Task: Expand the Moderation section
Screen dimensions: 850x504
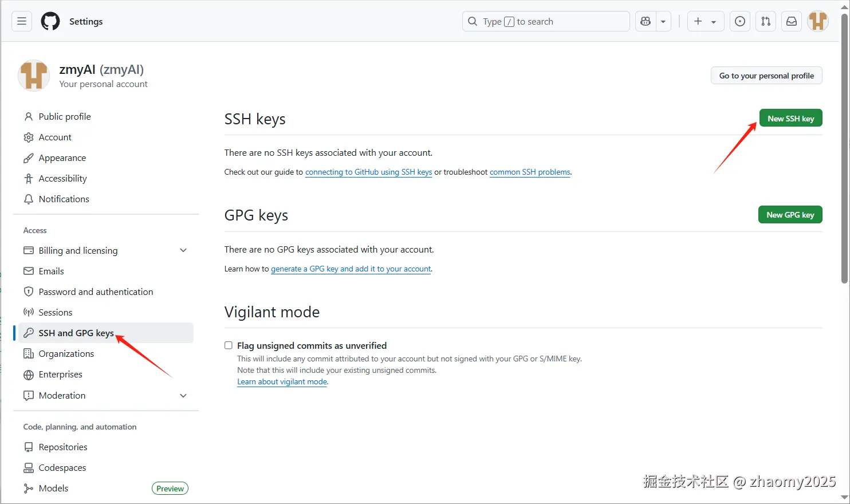Action: tap(183, 396)
